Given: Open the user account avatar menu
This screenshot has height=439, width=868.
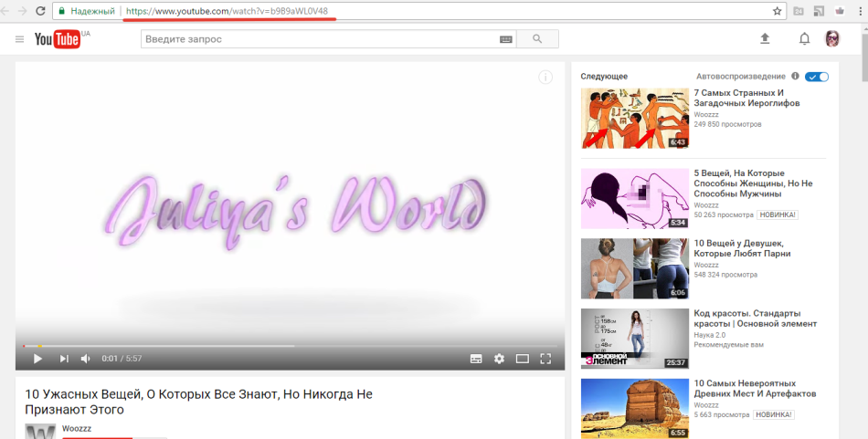Looking at the screenshot, I should tap(832, 39).
